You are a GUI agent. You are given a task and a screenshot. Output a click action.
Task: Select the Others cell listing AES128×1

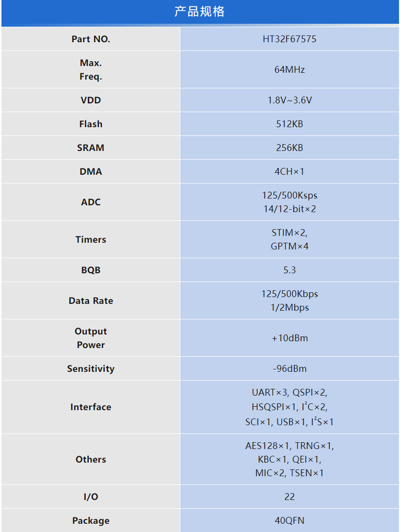click(x=289, y=459)
